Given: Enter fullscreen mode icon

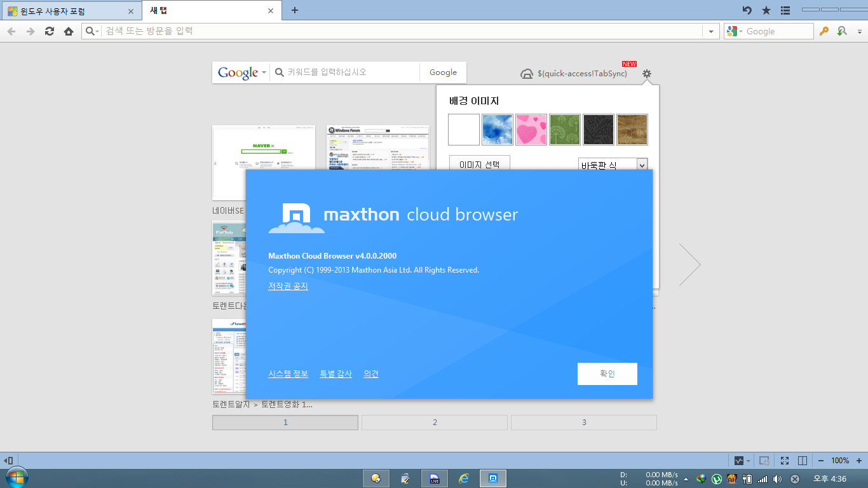Looking at the screenshot, I should pyautogui.click(x=785, y=460).
